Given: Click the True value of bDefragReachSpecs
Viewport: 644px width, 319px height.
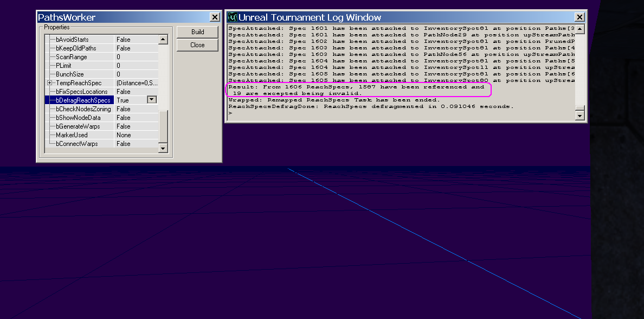Looking at the screenshot, I should click(123, 100).
